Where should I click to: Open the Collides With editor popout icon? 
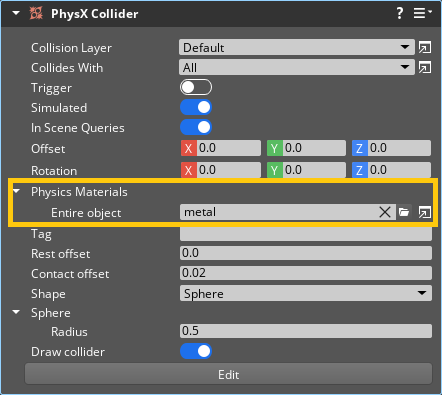(x=425, y=68)
